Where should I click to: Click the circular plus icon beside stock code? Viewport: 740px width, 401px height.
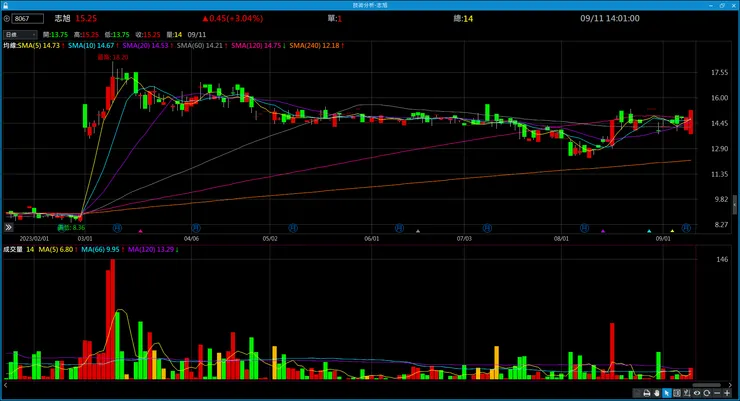(6, 19)
